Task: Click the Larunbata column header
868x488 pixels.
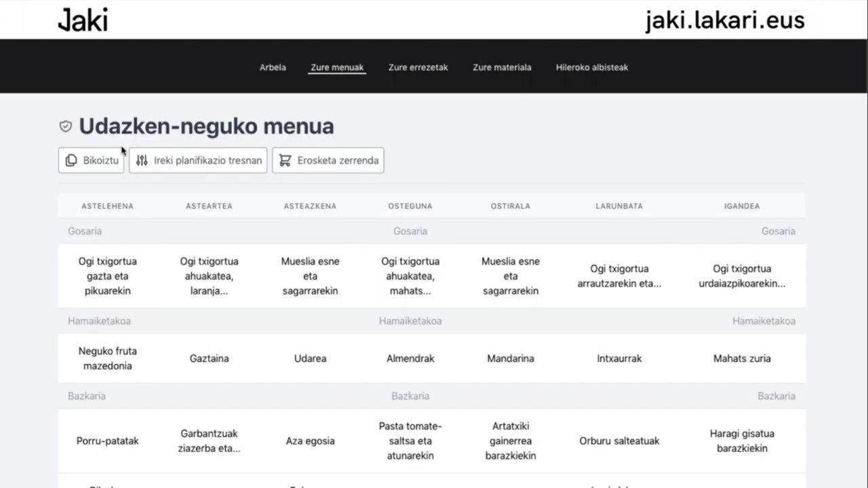Action: (x=619, y=206)
